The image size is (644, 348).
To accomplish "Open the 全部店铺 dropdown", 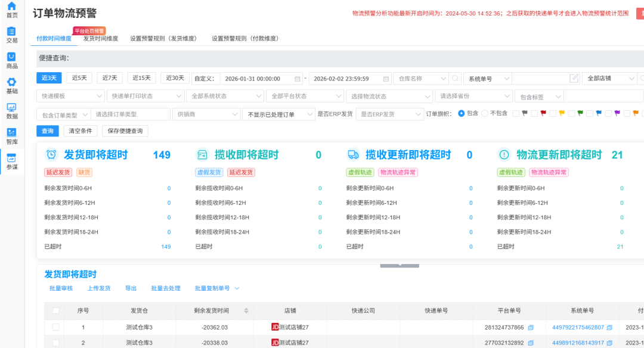I will pos(610,78).
